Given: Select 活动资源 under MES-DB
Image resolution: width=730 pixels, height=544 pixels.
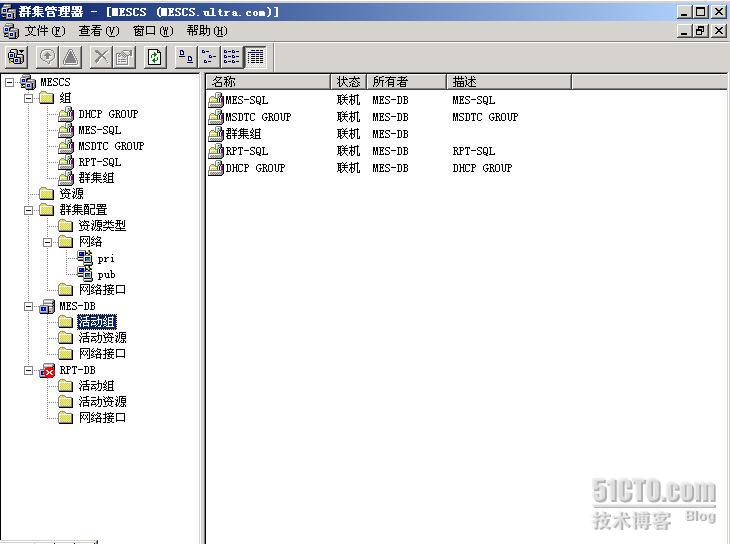Looking at the screenshot, I should [x=102, y=338].
